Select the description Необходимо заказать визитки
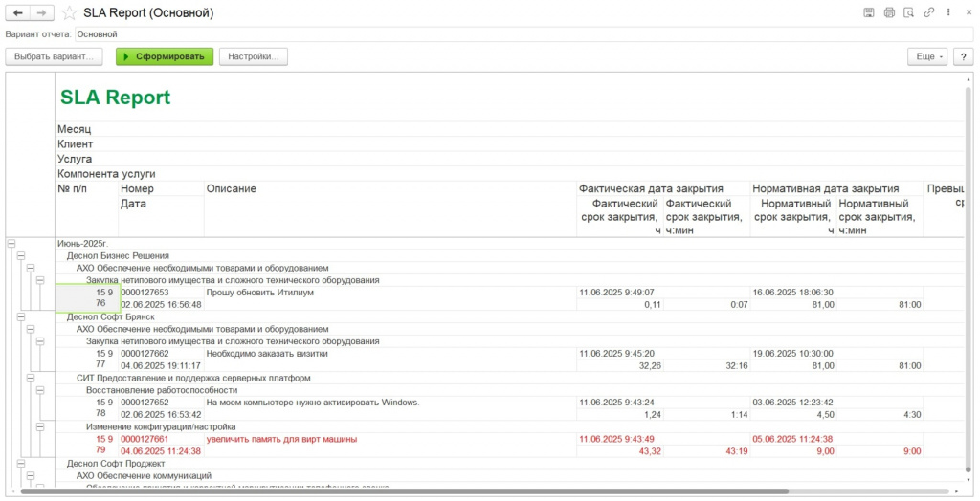Image resolution: width=980 pixels, height=501 pixels. [x=267, y=354]
